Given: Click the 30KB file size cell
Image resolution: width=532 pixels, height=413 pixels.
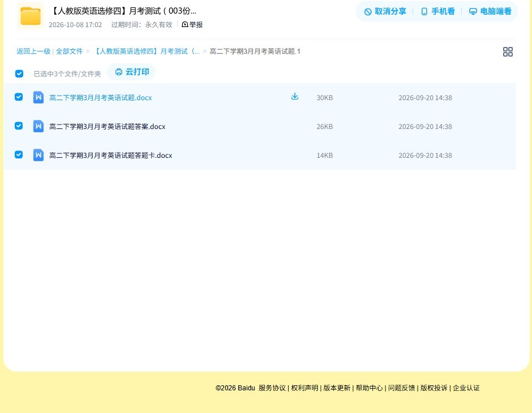Looking at the screenshot, I should pos(325,98).
